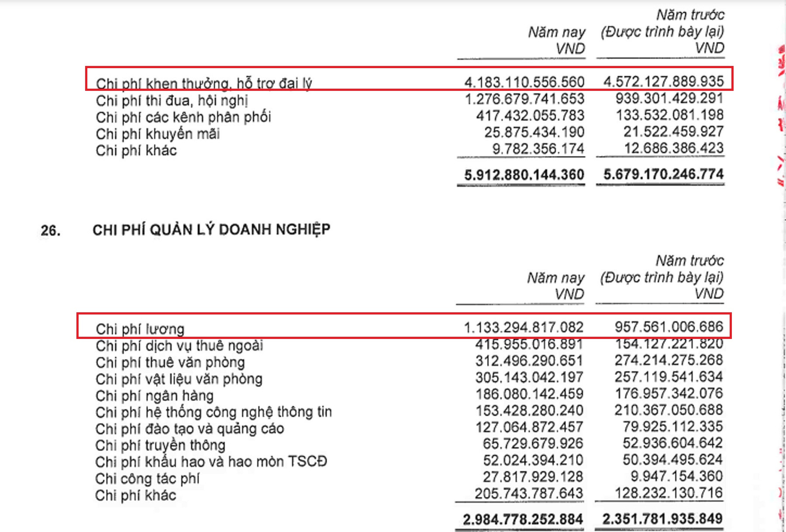Select the 'Chi phí lương' row label
Viewport: 786px width, 532px height.
(140, 329)
